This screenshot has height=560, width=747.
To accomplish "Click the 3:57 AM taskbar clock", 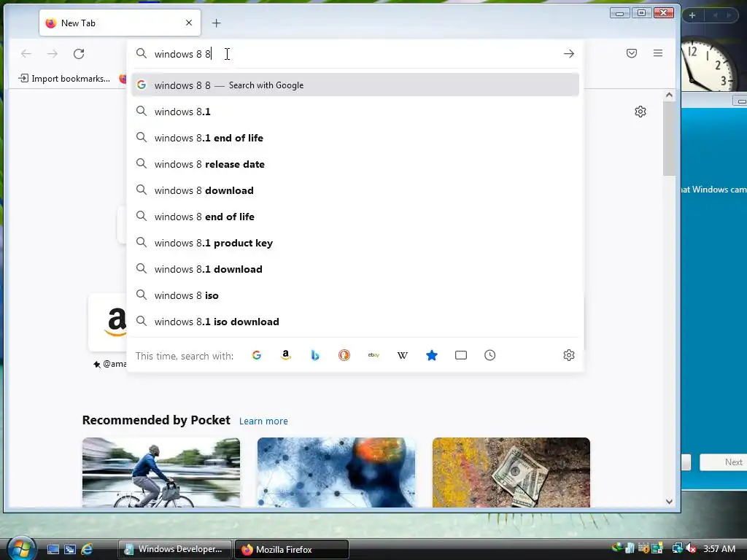I will tap(719, 548).
